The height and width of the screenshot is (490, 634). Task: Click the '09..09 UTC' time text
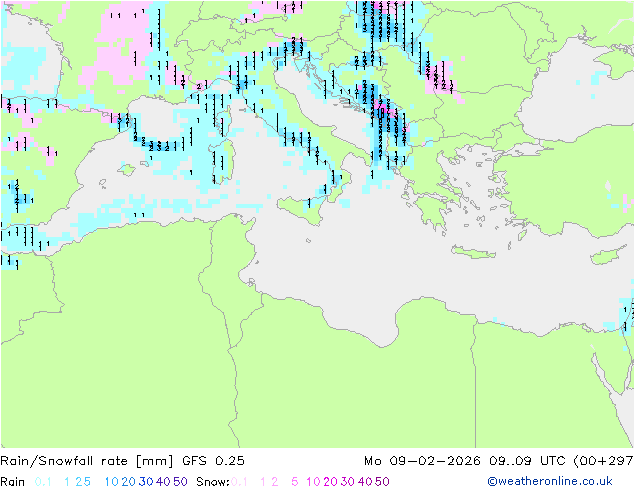point(527,461)
